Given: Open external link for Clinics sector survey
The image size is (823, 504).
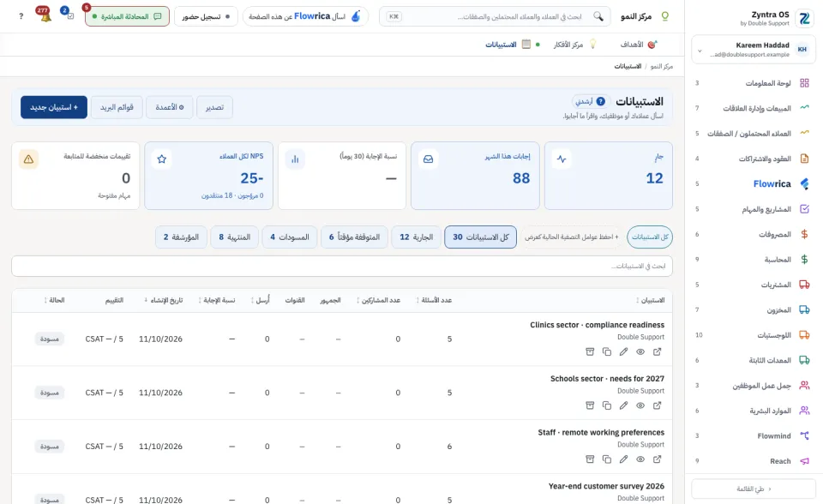Looking at the screenshot, I should (x=658, y=351).
